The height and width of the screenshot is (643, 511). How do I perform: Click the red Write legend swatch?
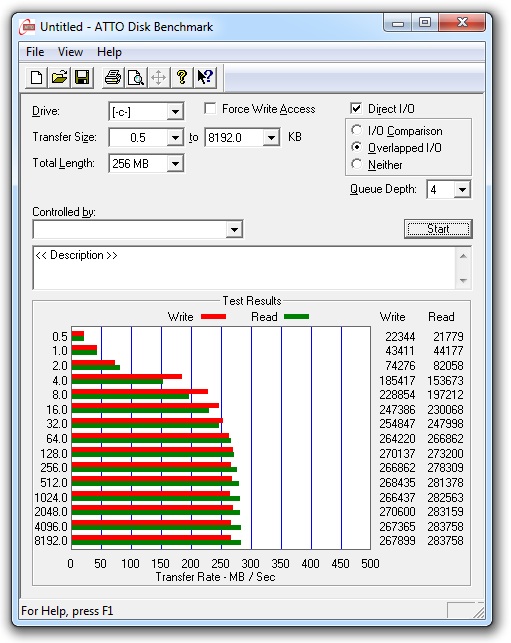point(213,317)
